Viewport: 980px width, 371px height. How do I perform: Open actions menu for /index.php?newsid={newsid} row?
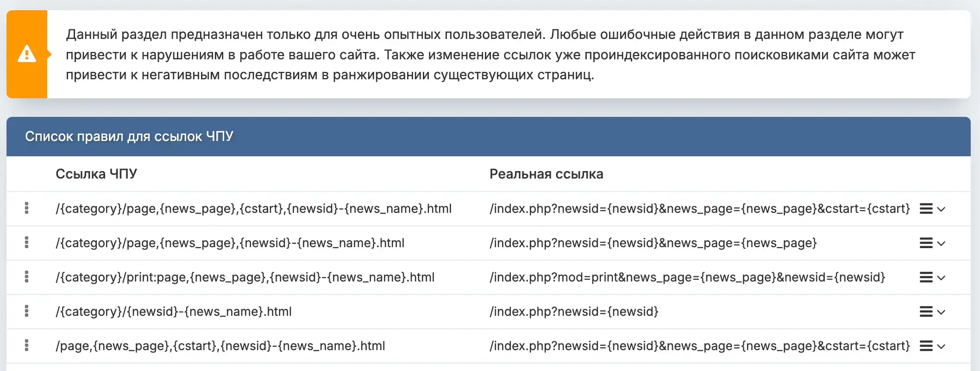click(x=932, y=312)
